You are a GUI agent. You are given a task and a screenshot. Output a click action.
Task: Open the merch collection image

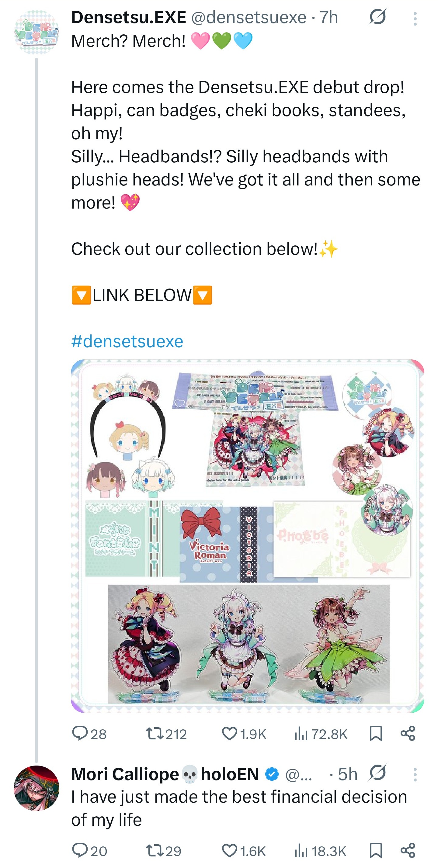point(248,536)
